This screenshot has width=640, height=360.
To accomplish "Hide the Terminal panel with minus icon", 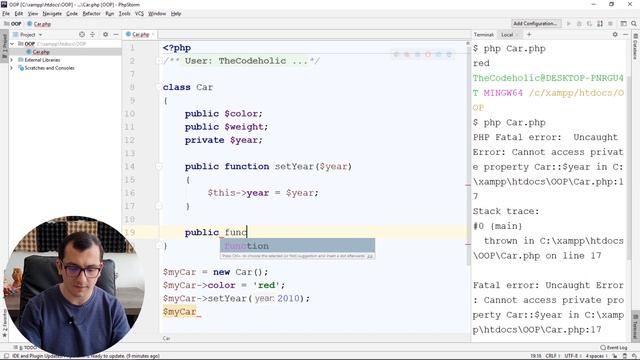I will click(625, 35).
